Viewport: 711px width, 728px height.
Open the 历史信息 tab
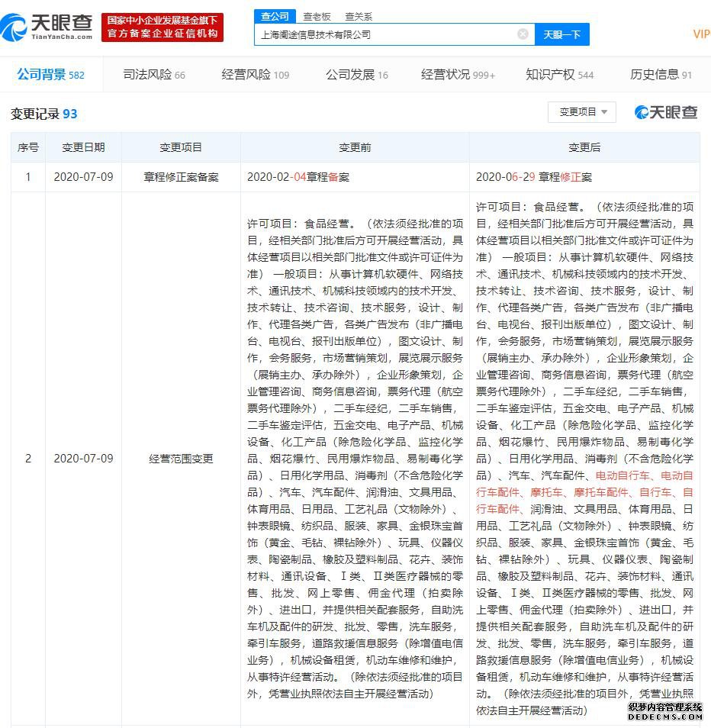[661, 74]
